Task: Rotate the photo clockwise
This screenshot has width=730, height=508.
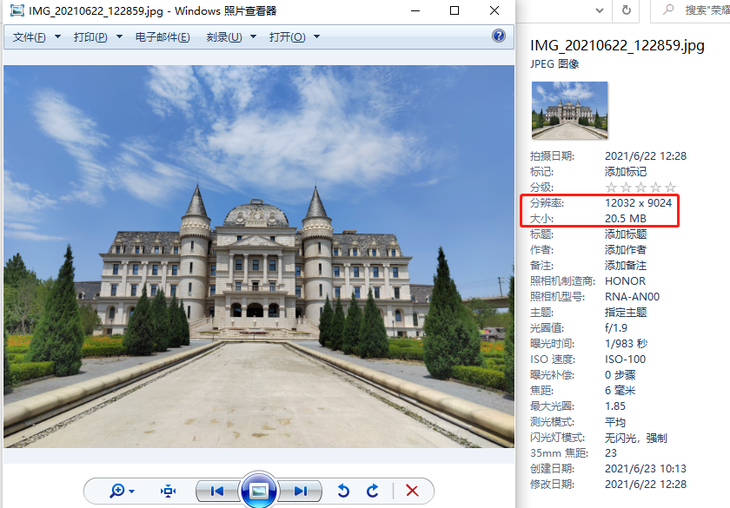Action: point(372,490)
